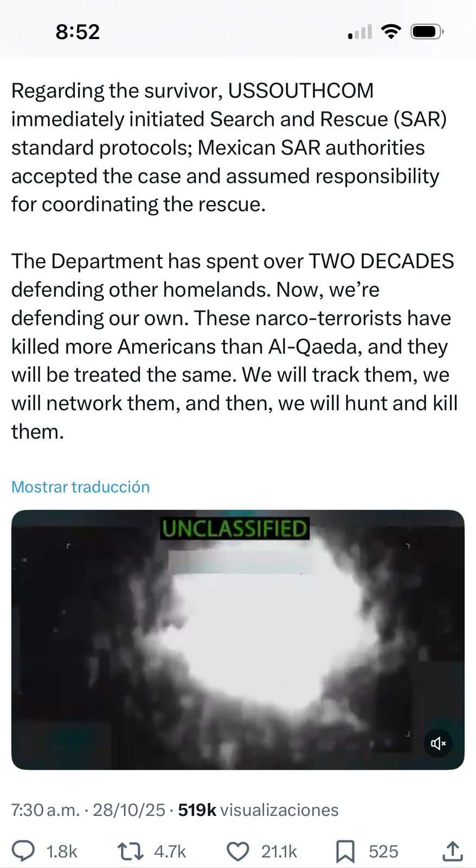476x868 pixels.
Task: Tap the 21.1k likes count
Action: [279, 852]
